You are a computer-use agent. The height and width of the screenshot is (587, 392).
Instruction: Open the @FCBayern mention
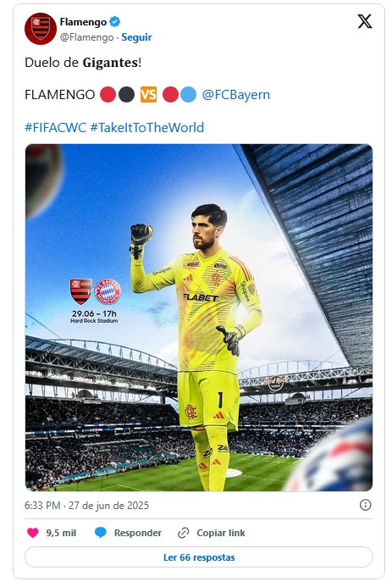point(235,95)
